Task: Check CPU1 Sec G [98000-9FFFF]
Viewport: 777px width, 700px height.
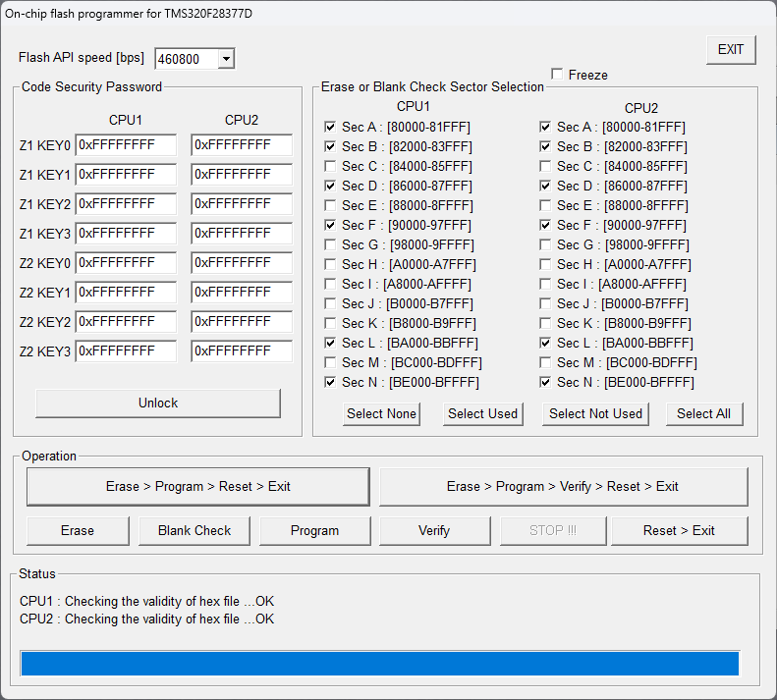Action: pos(330,244)
